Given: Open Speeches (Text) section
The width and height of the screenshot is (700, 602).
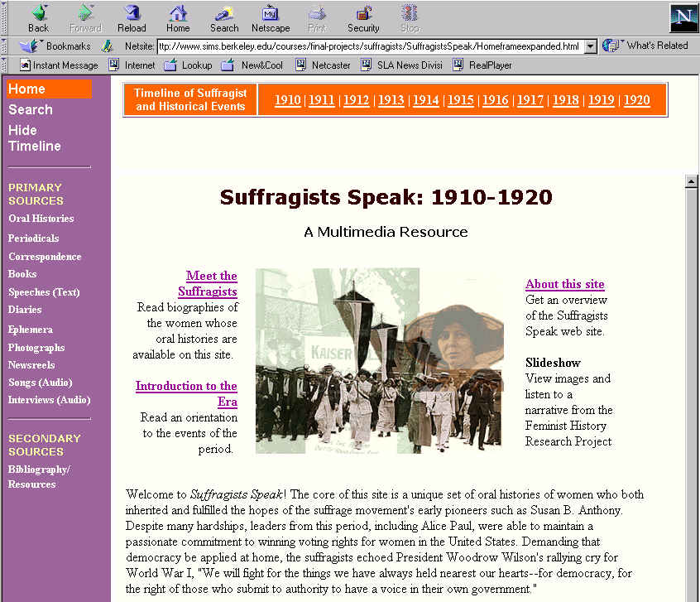Looking at the screenshot, I should click(x=44, y=292).
